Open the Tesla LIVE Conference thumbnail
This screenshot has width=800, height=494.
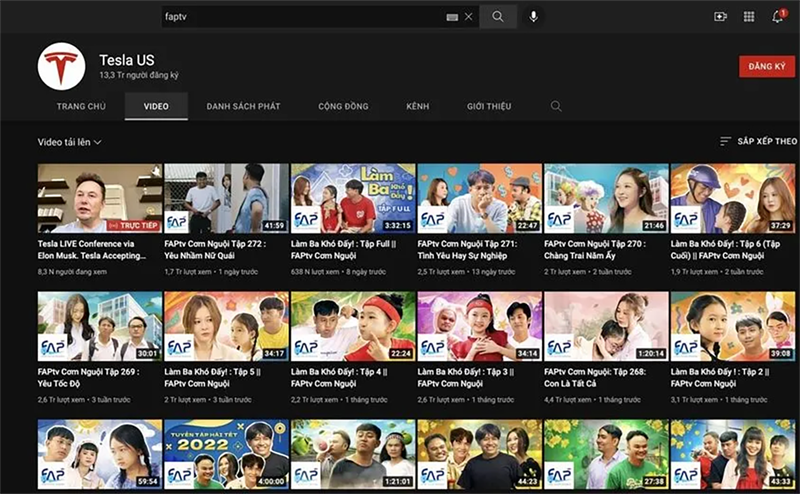click(99, 198)
